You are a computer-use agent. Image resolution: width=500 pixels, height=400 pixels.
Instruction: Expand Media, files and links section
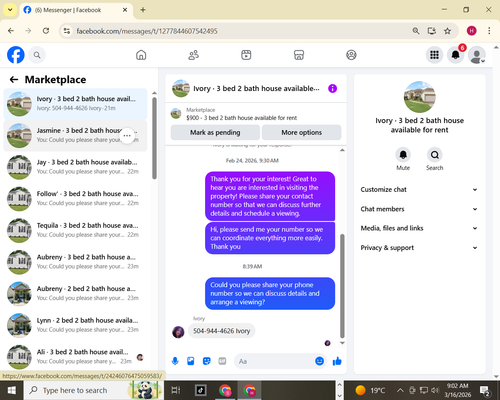point(419,228)
